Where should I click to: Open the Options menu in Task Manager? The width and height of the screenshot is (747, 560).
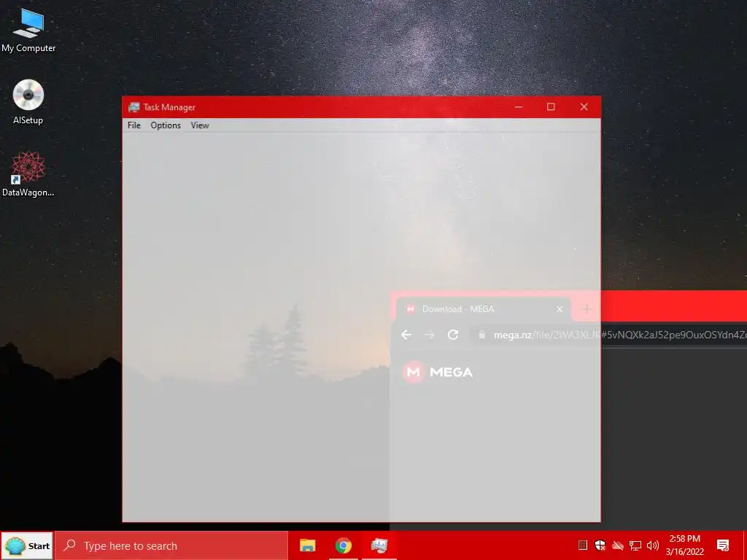pyautogui.click(x=166, y=125)
